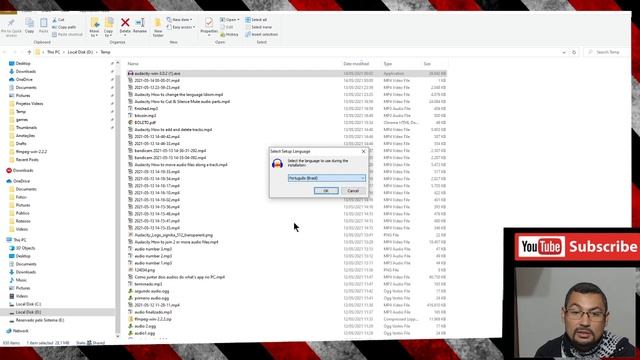Expand the Open dropdown in ribbon
This screenshot has height=360, width=640.
(230, 20)
